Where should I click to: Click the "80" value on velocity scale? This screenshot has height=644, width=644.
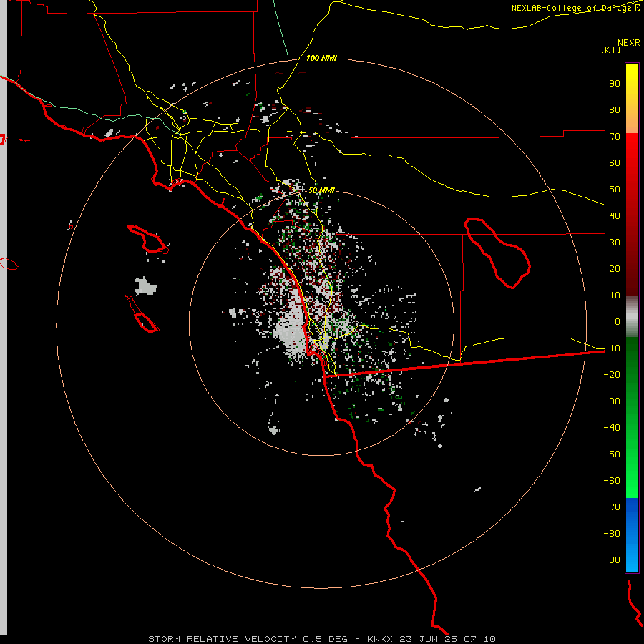615,109
